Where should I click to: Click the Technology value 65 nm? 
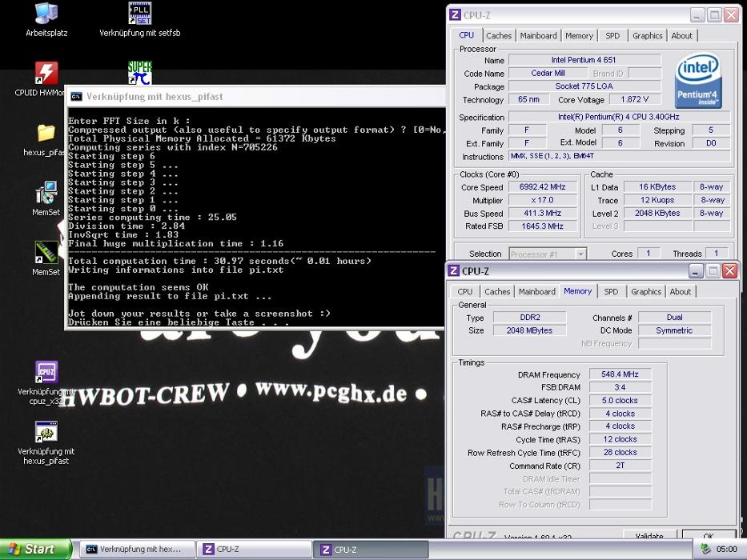[x=528, y=99]
